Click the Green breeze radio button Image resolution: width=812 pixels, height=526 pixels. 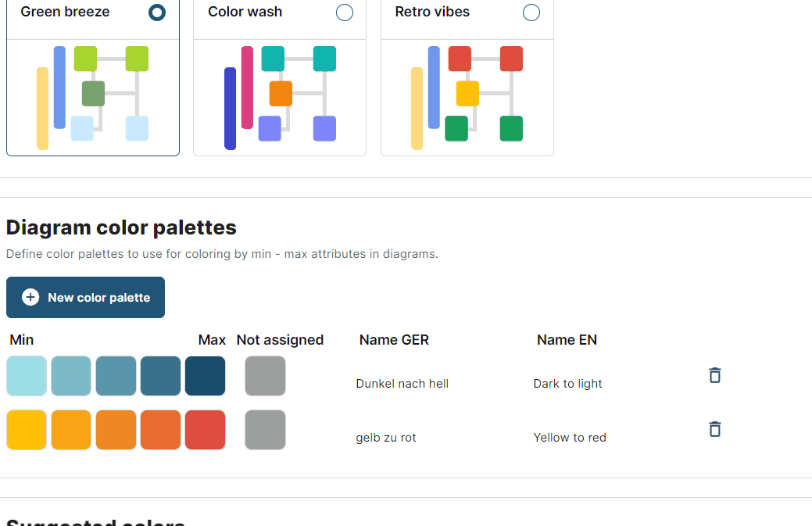[156, 13]
